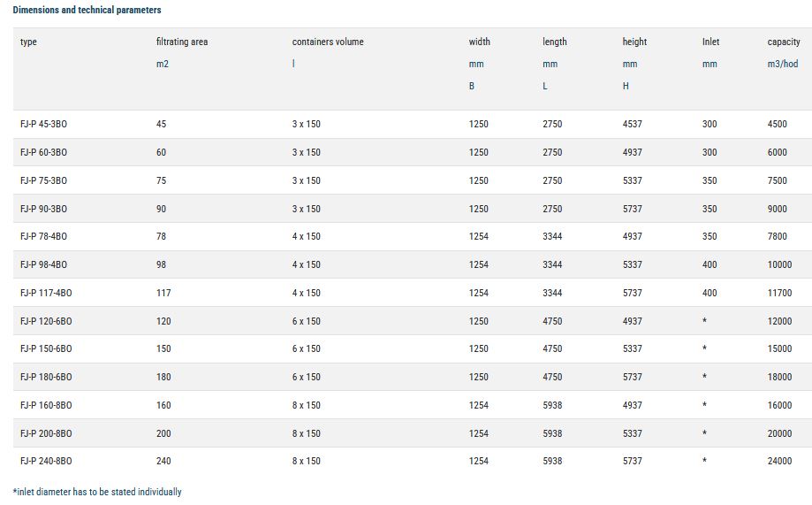Click the FJ-P 240-8BO type cell
812x505 pixels.
pos(46,461)
